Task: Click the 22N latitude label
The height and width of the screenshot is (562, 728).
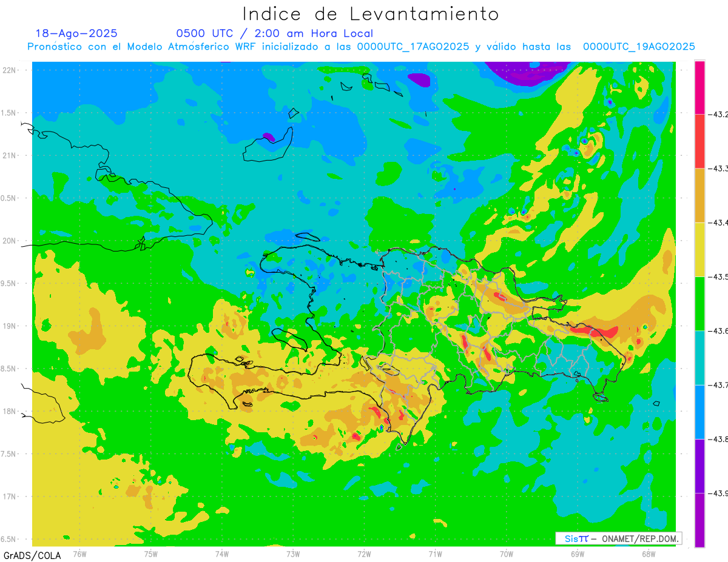Action: pos(10,70)
